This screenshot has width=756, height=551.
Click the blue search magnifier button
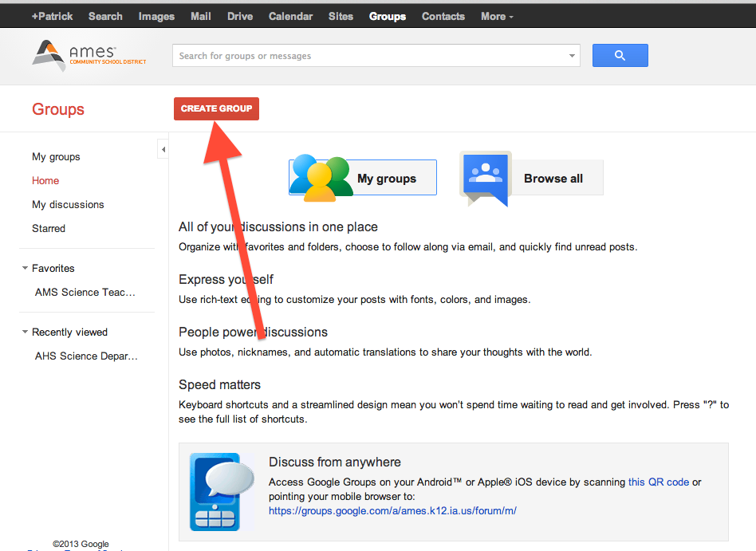620,56
